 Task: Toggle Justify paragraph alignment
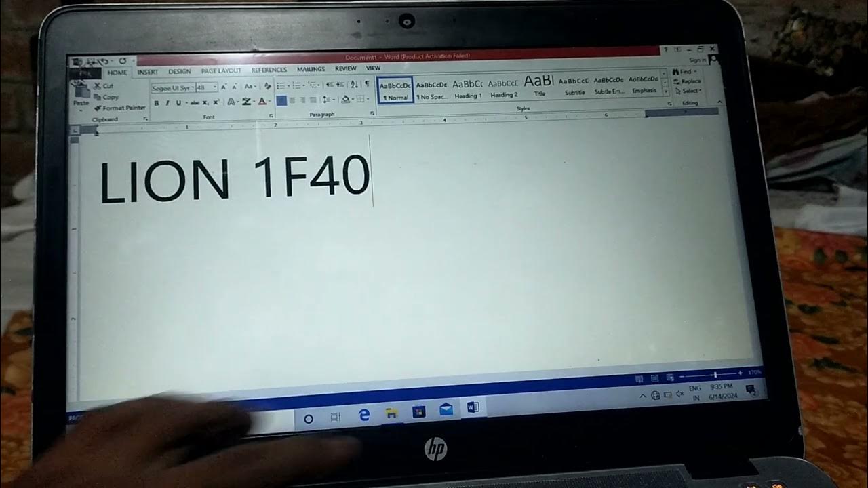click(313, 100)
